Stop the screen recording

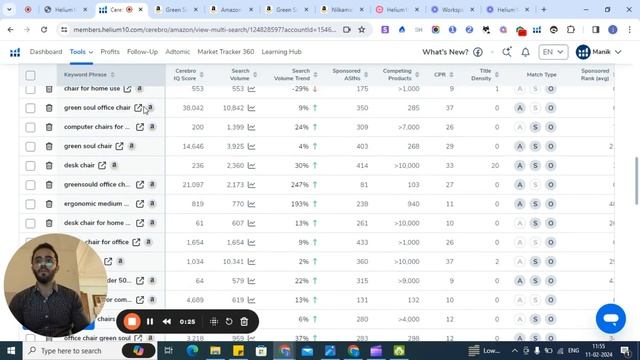132,322
